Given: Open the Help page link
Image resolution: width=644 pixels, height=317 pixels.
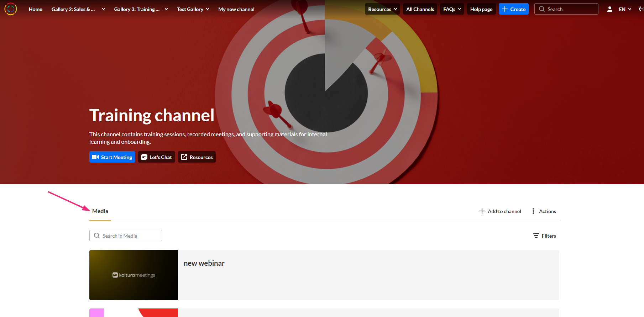Looking at the screenshot, I should (481, 9).
